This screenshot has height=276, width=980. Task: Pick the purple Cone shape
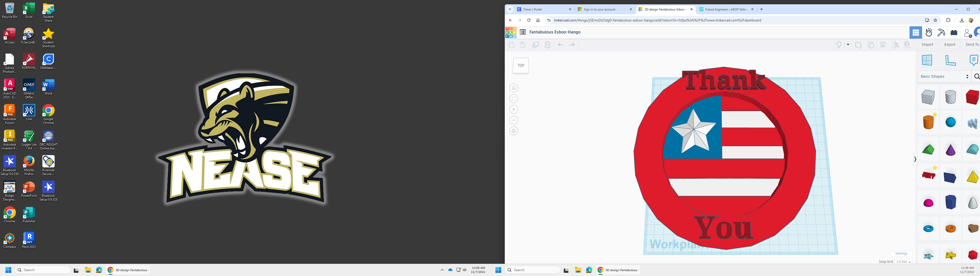point(950,150)
